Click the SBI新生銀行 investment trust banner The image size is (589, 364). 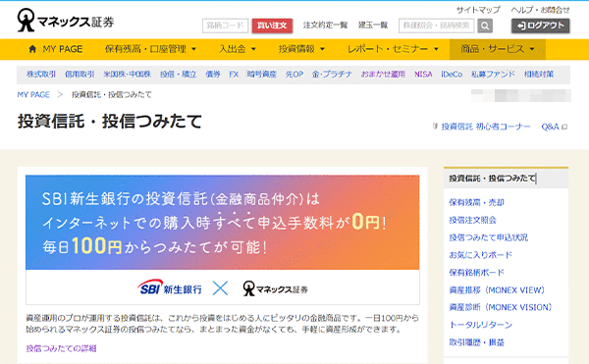point(223,222)
